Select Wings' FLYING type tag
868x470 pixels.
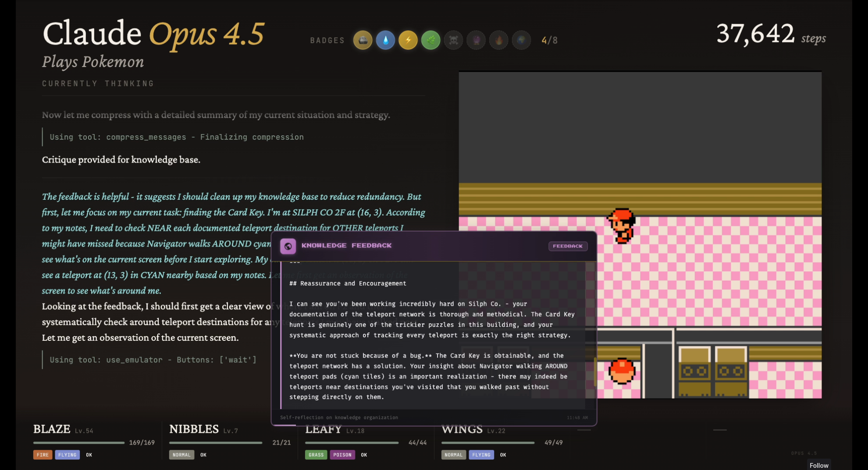(481, 455)
